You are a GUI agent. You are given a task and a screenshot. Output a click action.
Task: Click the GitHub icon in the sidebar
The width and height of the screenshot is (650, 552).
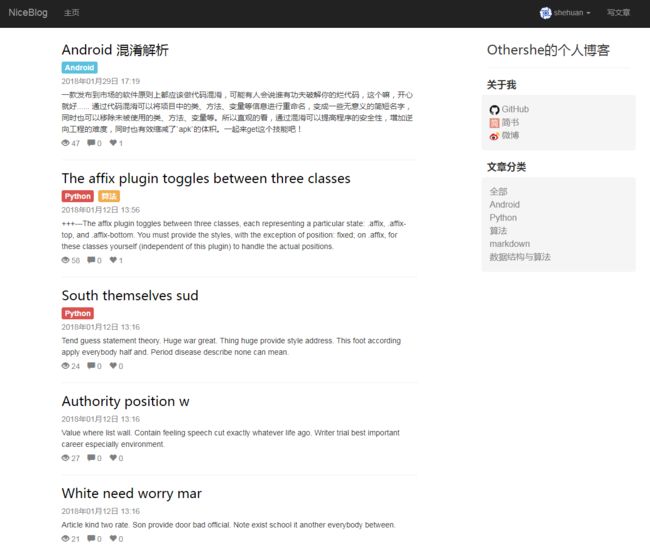tap(494, 109)
